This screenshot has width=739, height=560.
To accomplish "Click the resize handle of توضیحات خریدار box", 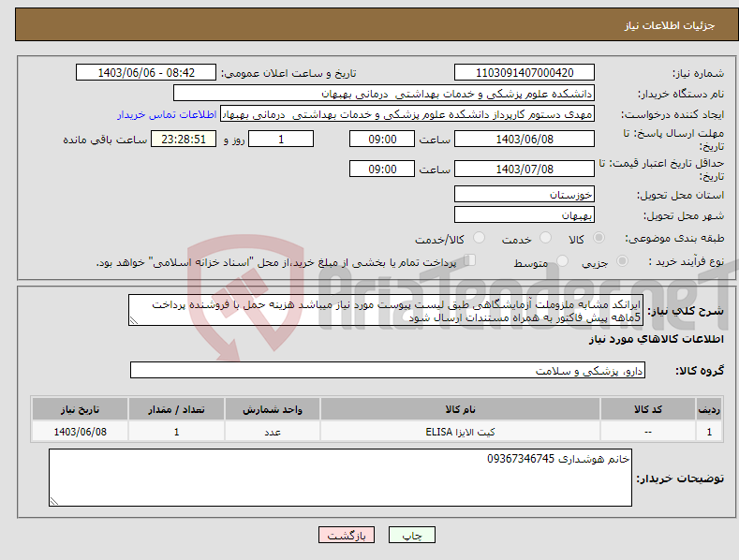I will tap(54, 502).
